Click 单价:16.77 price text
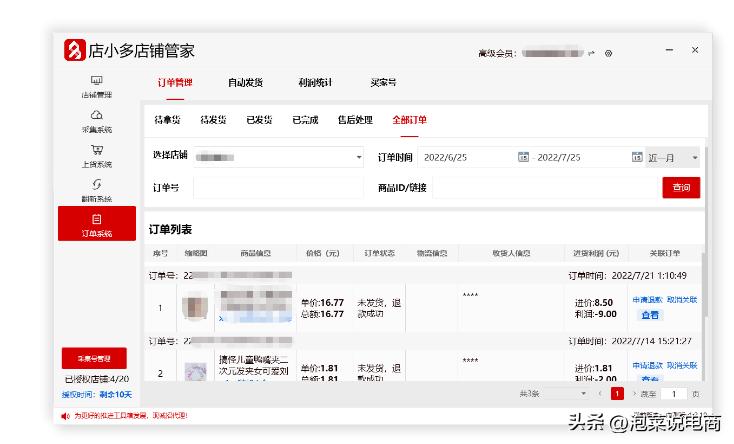Image resolution: width=734 pixels, height=444 pixels. [x=322, y=303]
